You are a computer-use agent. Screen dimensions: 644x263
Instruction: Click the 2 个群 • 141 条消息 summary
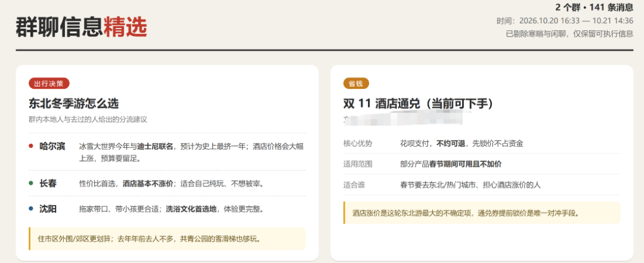pyautogui.click(x=595, y=7)
